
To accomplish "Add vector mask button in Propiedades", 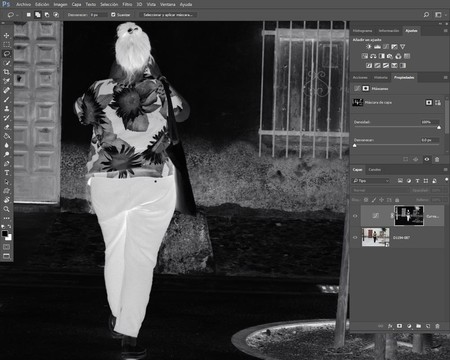I will [438, 102].
